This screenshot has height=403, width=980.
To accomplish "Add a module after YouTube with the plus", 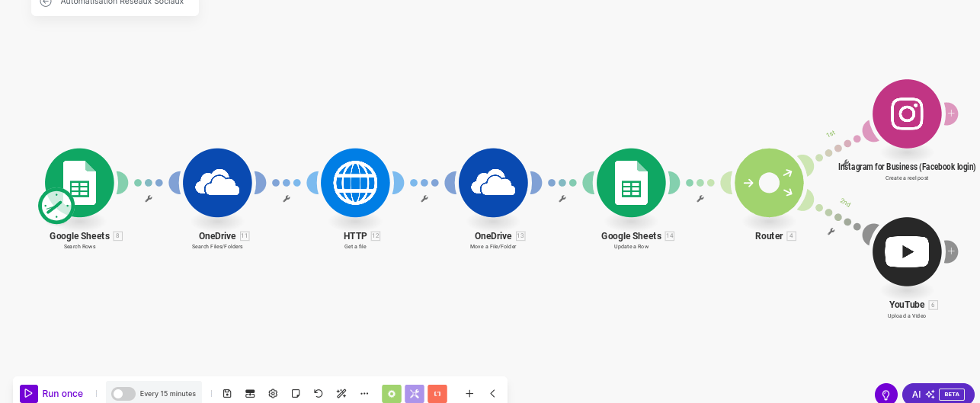I will (x=951, y=251).
